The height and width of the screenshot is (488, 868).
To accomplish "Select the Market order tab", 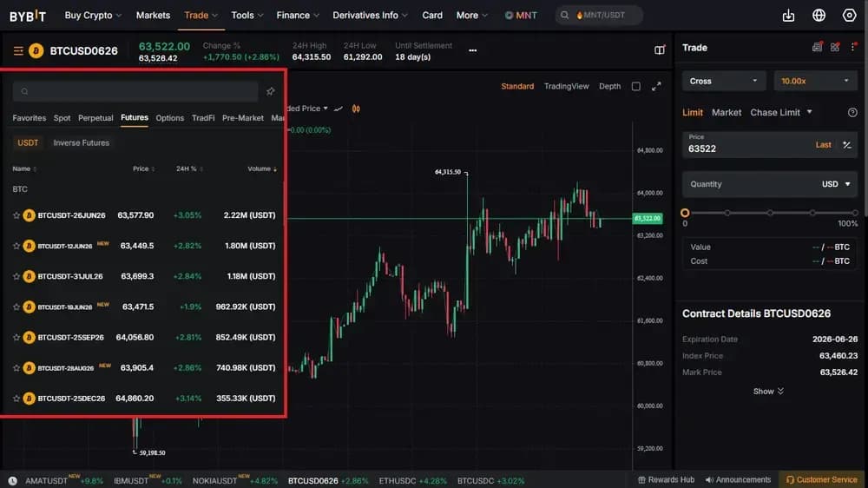I will (x=727, y=112).
